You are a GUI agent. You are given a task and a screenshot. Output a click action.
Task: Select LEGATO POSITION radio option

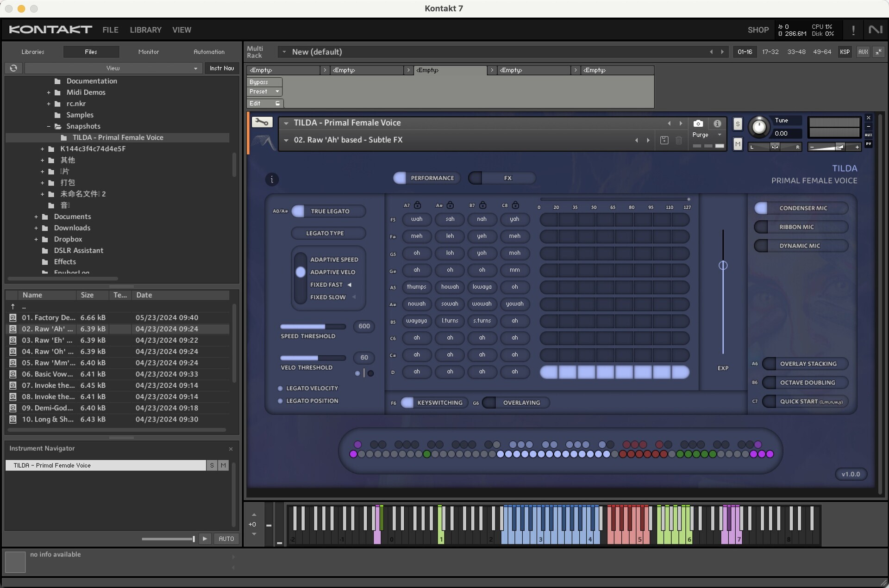pos(280,401)
